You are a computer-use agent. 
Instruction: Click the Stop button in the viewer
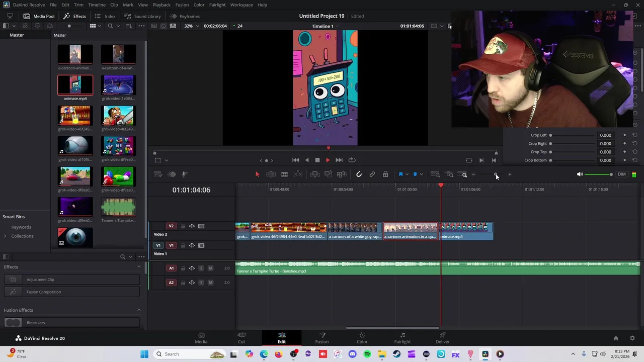tap(317, 160)
